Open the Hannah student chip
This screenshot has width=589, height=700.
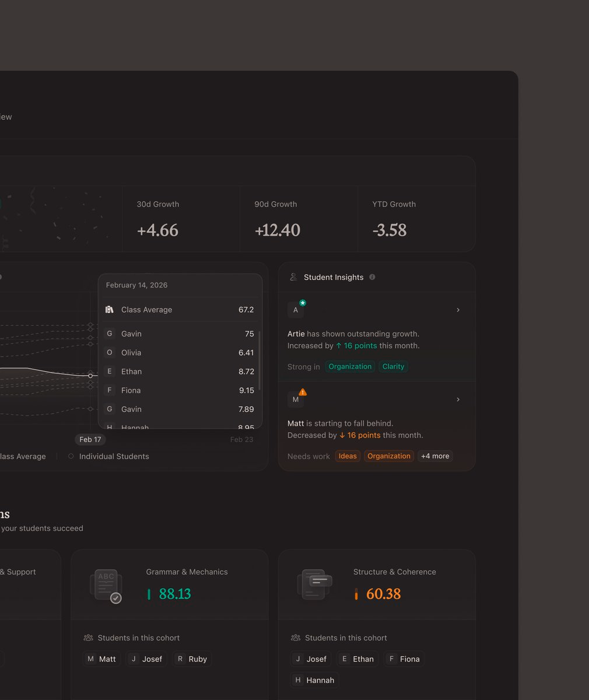tap(315, 680)
